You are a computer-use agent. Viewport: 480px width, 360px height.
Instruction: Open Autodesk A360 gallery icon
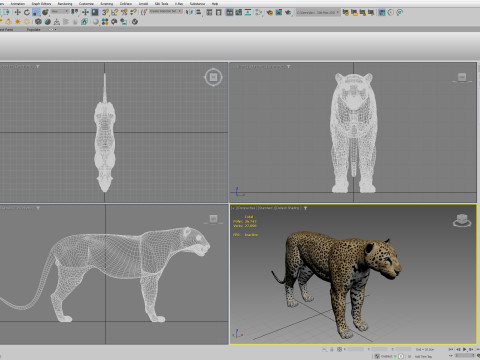[x=399, y=12]
